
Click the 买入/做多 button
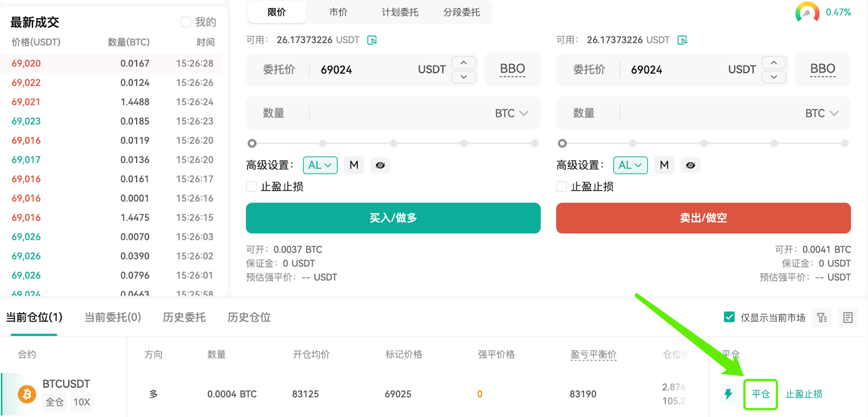[393, 218]
